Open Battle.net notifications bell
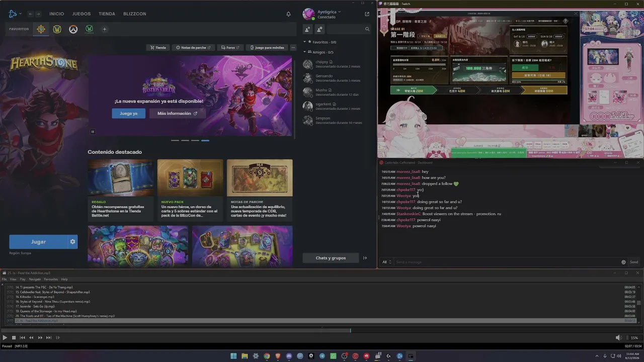Image resolution: width=644 pixels, height=362 pixels. (x=289, y=14)
